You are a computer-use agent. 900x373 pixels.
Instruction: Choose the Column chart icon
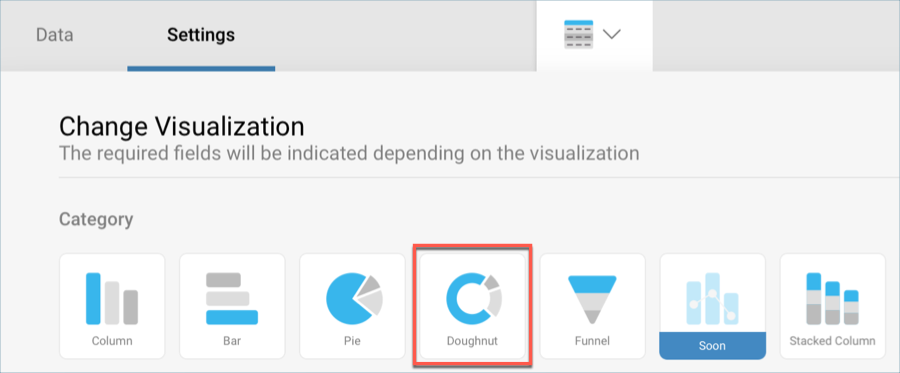pyautogui.click(x=112, y=298)
